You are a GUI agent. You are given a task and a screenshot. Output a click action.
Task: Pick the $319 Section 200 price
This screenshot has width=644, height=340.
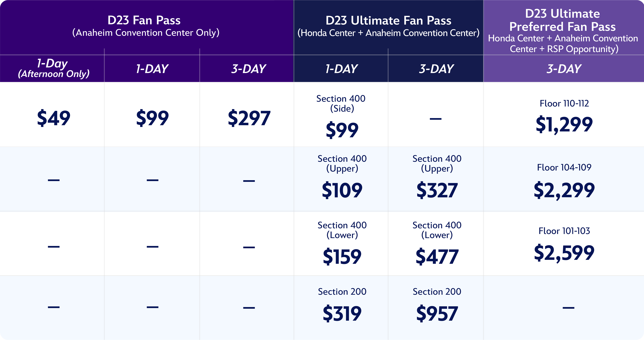pyautogui.click(x=342, y=314)
